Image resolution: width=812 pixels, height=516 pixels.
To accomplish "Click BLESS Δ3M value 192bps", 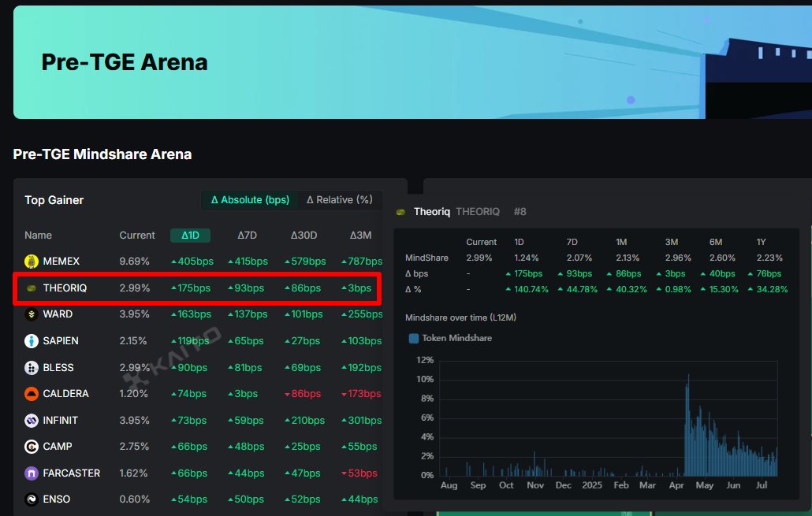I will point(362,368).
